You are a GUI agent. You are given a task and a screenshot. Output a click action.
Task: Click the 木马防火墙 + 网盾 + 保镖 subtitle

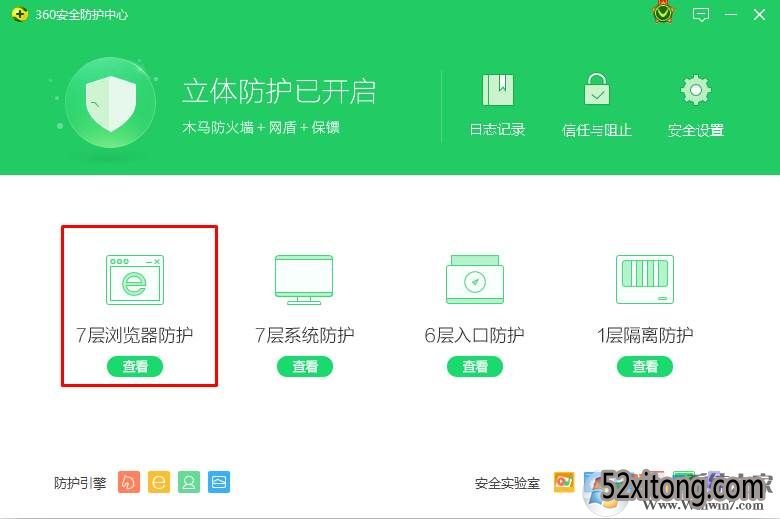(x=261, y=128)
